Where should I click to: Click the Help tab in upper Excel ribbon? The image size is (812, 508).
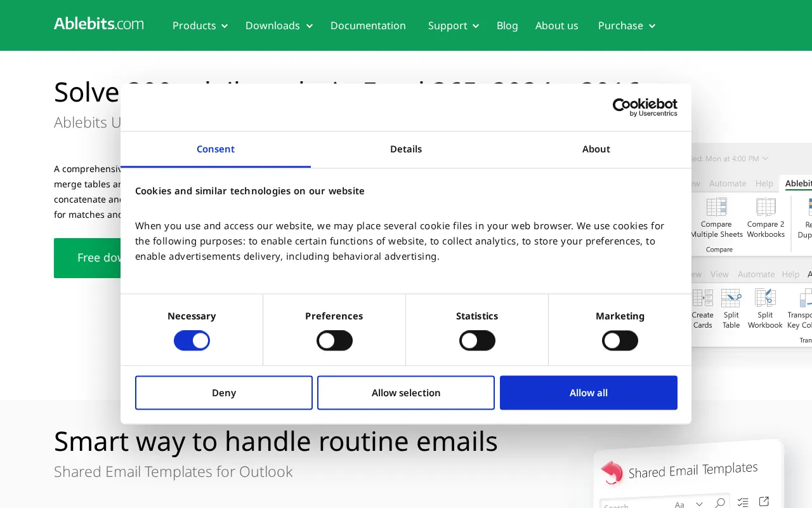click(764, 184)
